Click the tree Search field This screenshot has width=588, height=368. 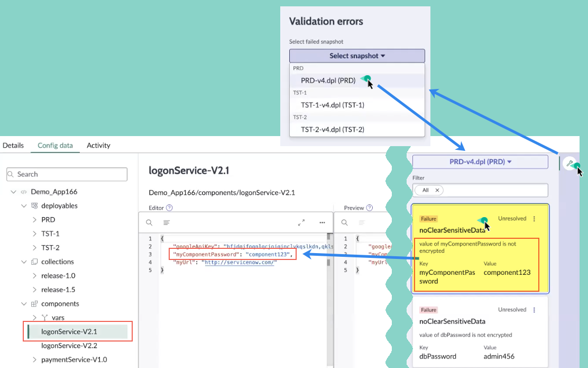coord(67,174)
